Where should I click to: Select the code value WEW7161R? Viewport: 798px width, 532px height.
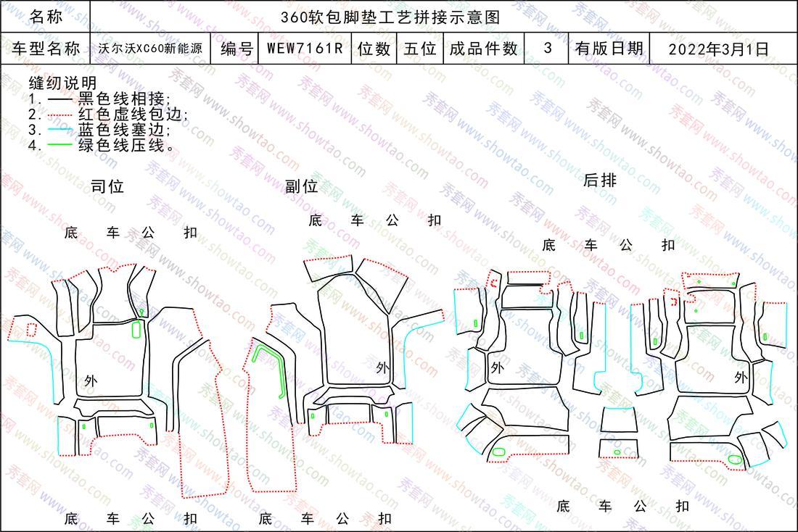click(305, 49)
